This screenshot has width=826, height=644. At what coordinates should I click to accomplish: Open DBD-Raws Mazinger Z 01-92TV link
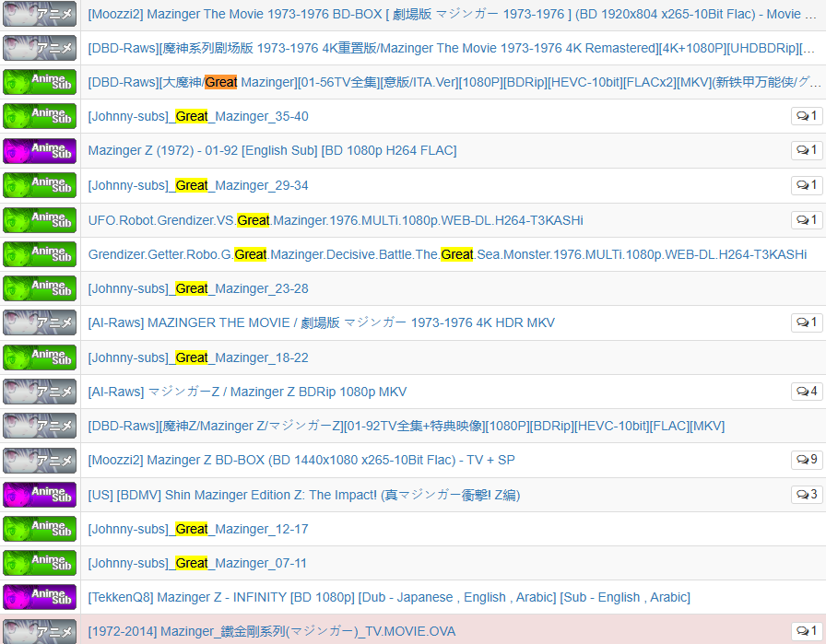pos(407,426)
